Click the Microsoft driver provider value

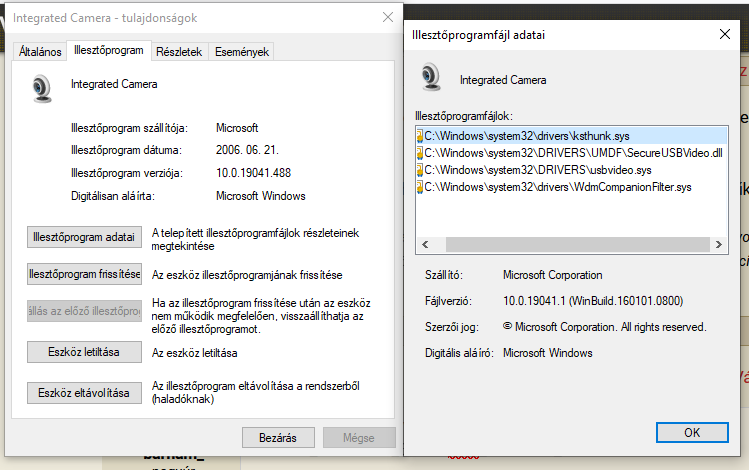point(237,128)
